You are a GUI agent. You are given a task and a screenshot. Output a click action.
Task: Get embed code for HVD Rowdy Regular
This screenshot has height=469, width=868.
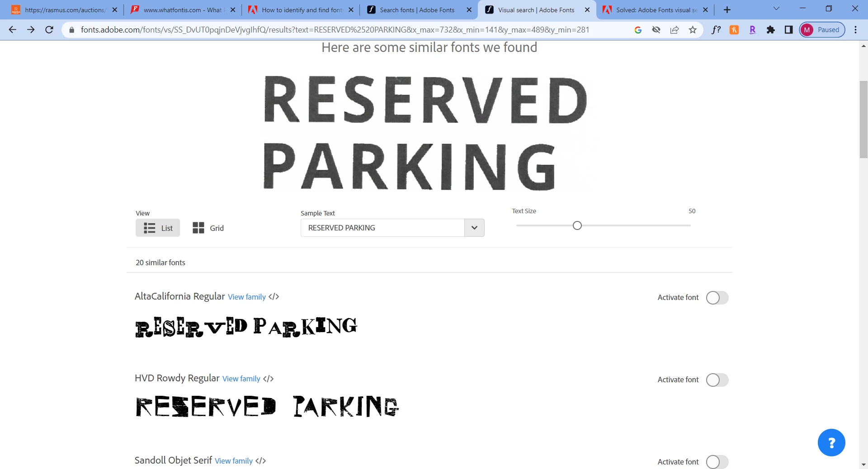[x=268, y=379]
